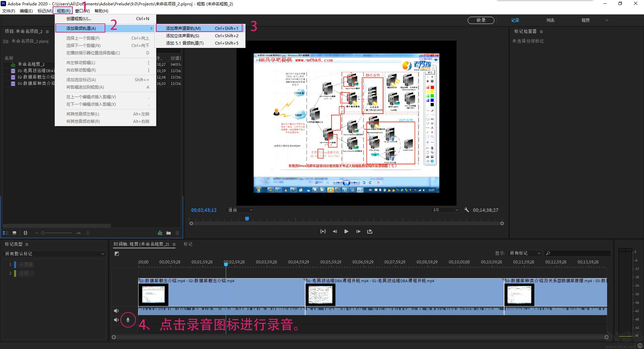The image size is (644, 349).
Task: Mute the audio track speaker toggle
Action: (x=116, y=320)
